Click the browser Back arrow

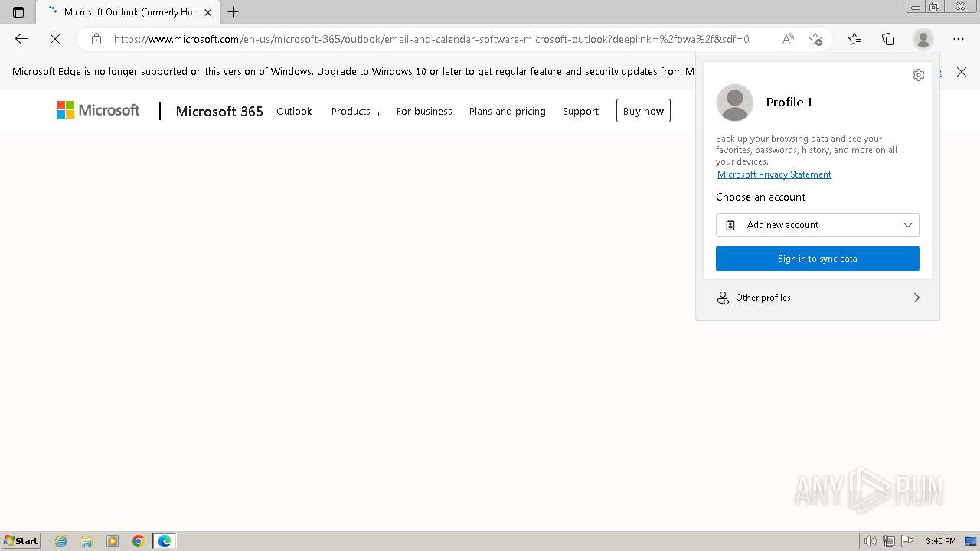21,39
